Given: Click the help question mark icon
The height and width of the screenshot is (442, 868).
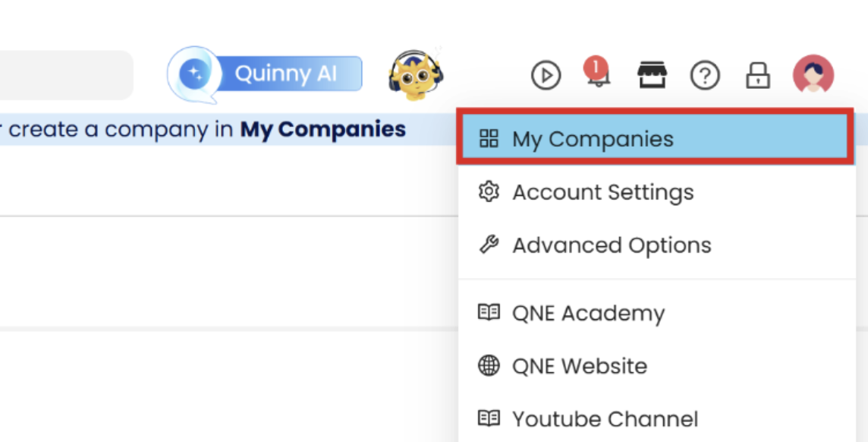Looking at the screenshot, I should coord(705,75).
